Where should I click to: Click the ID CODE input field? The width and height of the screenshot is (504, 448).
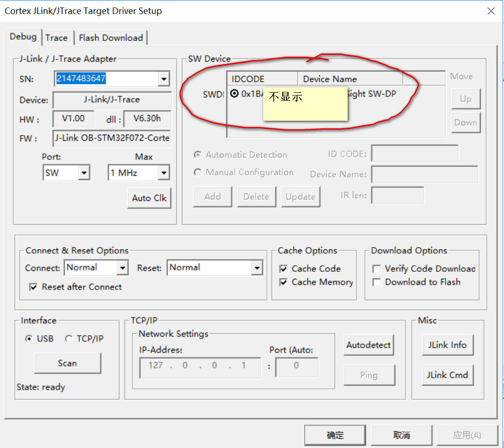pos(415,153)
